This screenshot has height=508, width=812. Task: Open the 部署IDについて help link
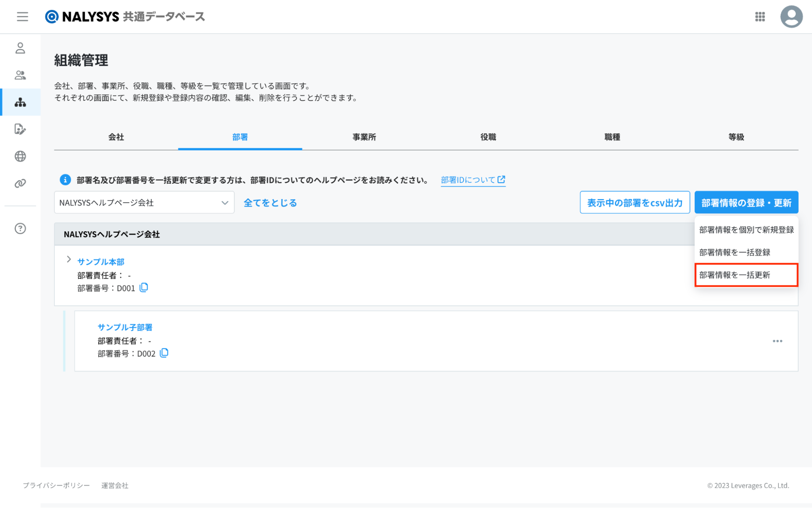[473, 180]
